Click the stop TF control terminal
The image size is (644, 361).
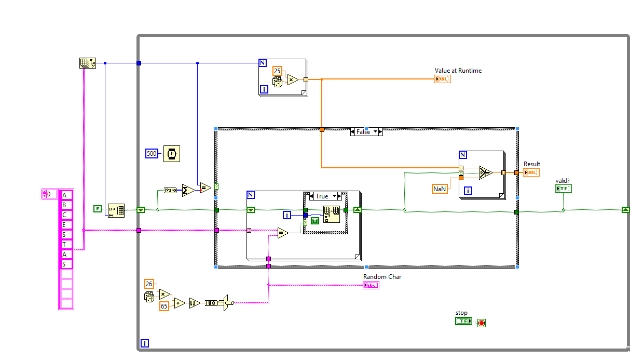point(463,321)
